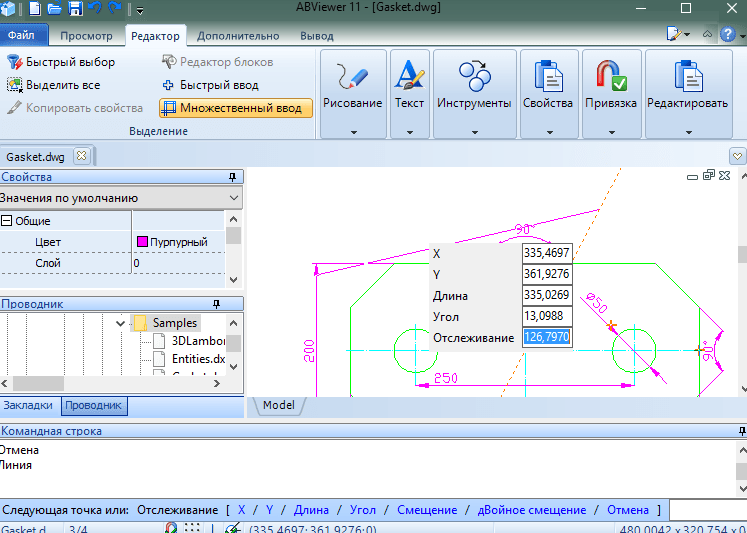The width and height of the screenshot is (747, 533).
Task: Switch to the Проводник bottom tab
Action: click(x=93, y=405)
